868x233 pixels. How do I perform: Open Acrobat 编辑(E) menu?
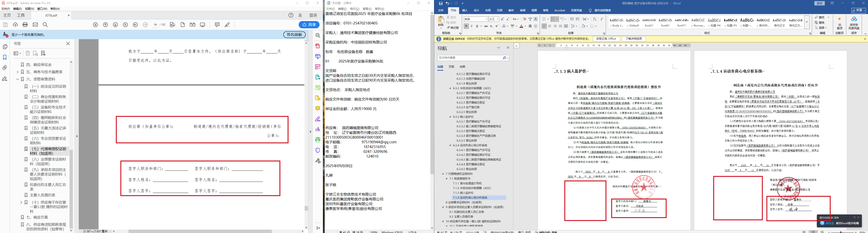pyautogui.click(x=17, y=9)
